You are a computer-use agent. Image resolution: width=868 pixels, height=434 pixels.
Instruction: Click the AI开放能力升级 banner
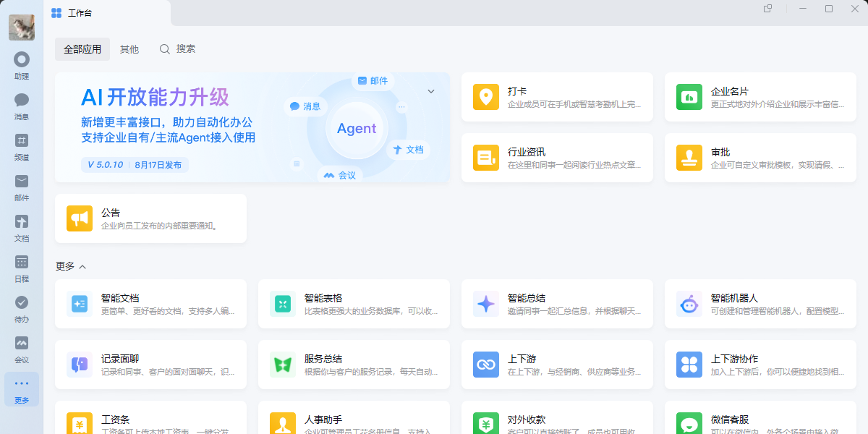pos(252,127)
